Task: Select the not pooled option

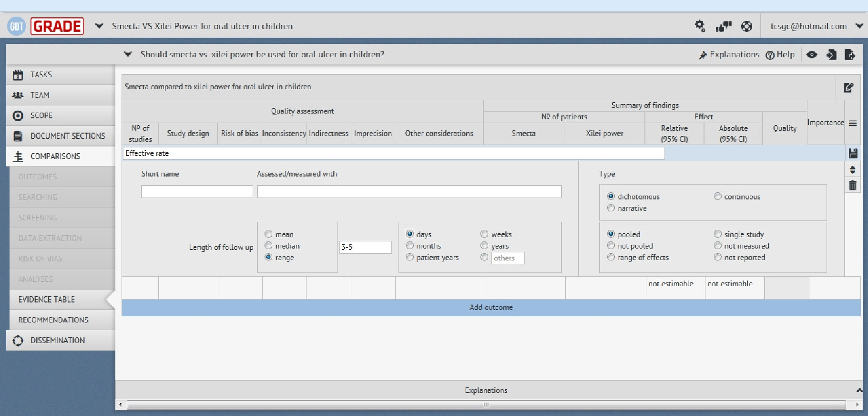Action: (611, 245)
